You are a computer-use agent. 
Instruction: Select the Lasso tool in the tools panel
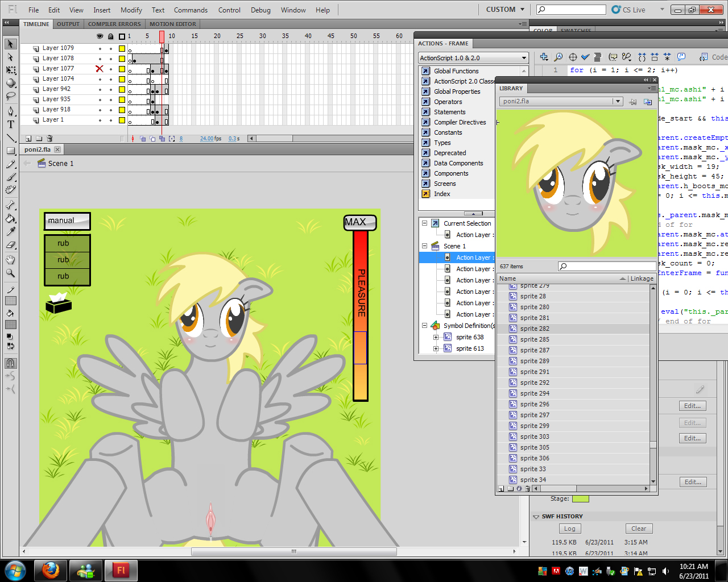[x=11, y=96]
